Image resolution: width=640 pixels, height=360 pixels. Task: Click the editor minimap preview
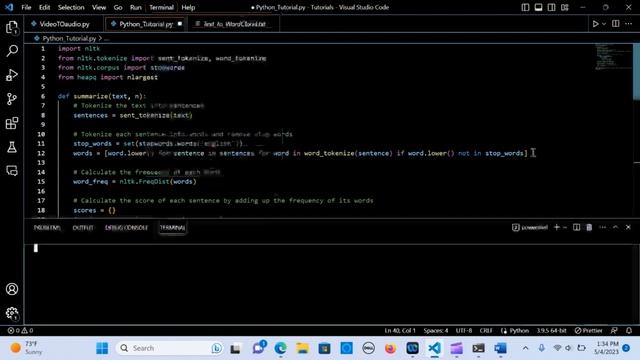tap(613, 57)
